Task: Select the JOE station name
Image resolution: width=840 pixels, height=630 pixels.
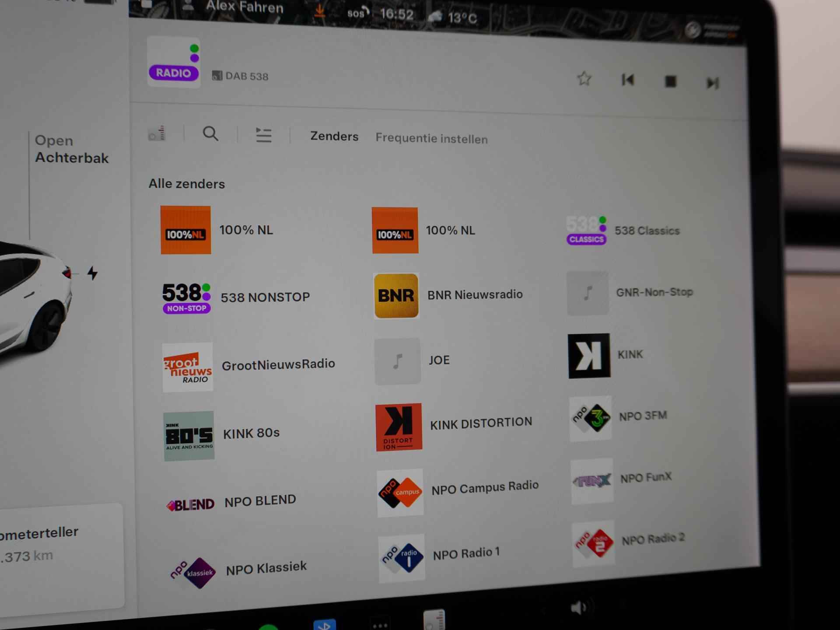Action: (x=439, y=360)
